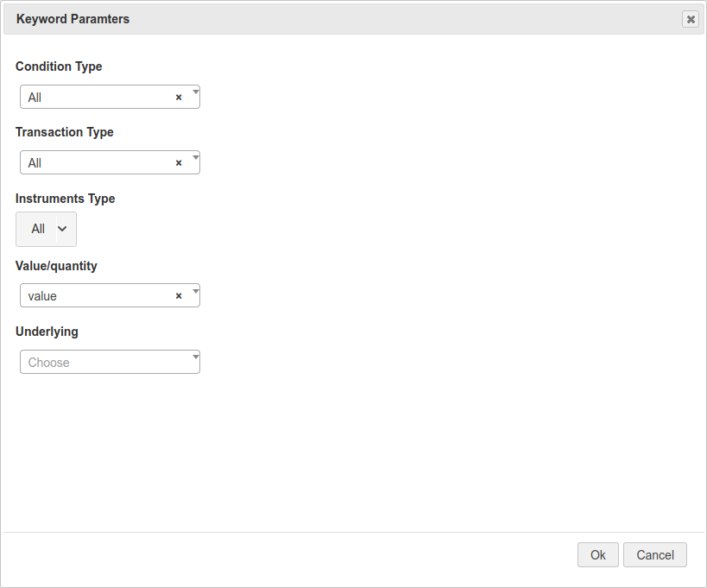The height and width of the screenshot is (588, 707).
Task: Expand the Transaction Type dropdown arrow
Action: coord(195,156)
